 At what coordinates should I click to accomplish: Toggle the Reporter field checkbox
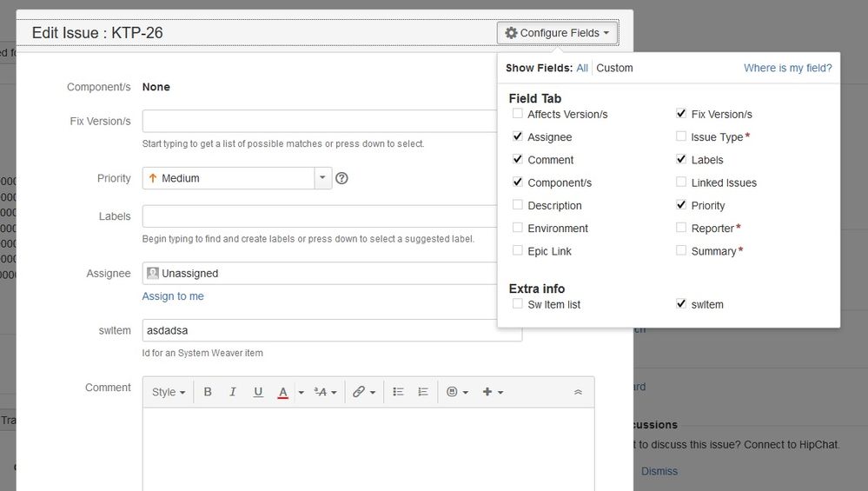coord(681,228)
